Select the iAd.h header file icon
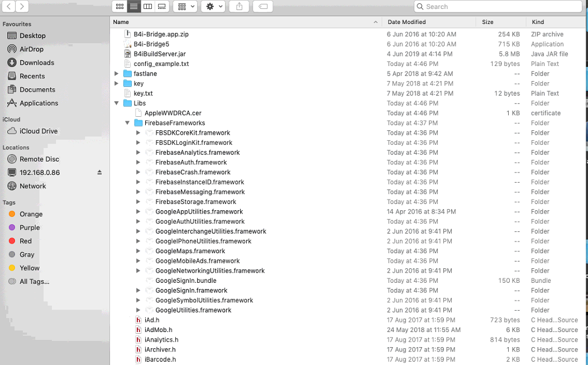The height and width of the screenshot is (365, 588). click(138, 320)
